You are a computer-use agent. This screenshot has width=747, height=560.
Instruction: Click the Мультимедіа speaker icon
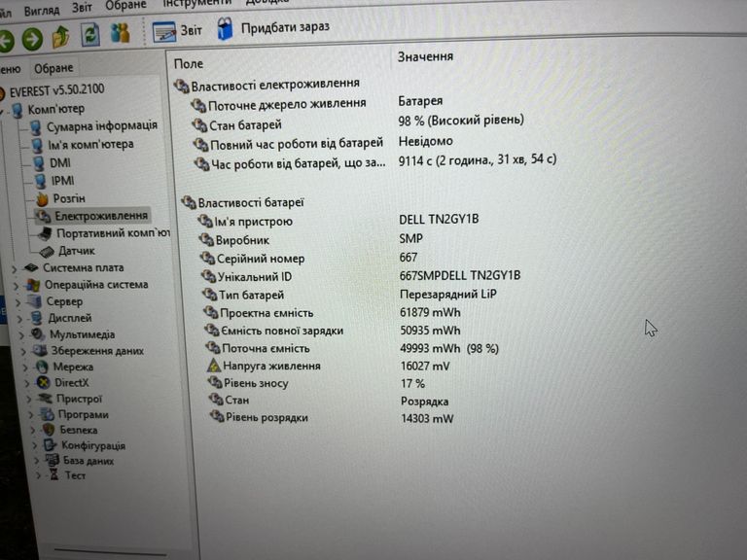(x=38, y=334)
